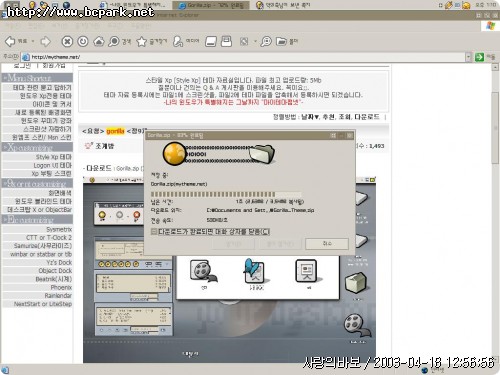Toggle close-dialog-when-download-completes checkbox
Screen dimensions: 500x375
pos(154,232)
